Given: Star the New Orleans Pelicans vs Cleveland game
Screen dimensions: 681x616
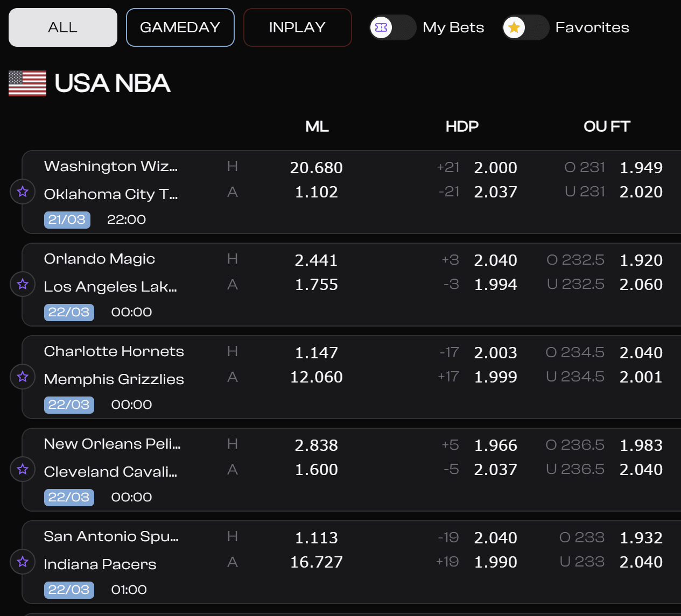Looking at the screenshot, I should (x=22, y=469).
